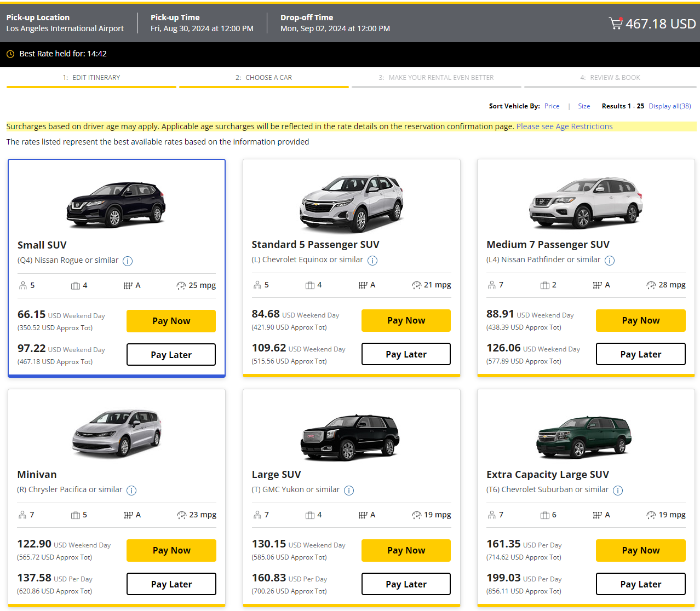Click the Mon, Sep 02 drop-off time

click(x=335, y=28)
